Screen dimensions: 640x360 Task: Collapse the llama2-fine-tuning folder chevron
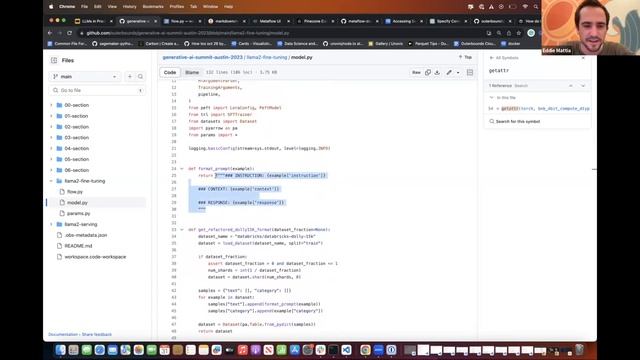(51, 181)
